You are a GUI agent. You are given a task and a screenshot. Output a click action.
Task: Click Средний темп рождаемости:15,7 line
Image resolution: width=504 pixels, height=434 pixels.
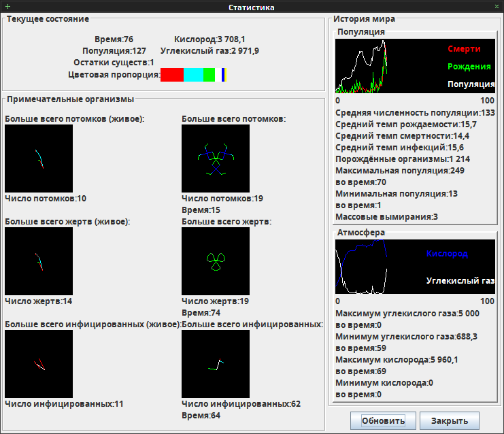[x=406, y=124]
